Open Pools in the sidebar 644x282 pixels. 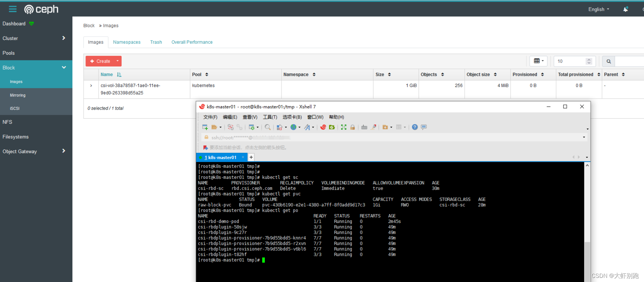coord(9,53)
